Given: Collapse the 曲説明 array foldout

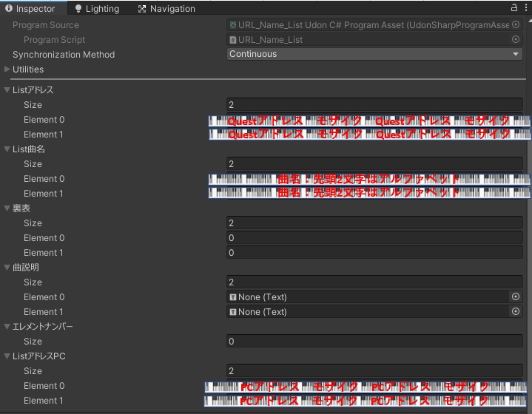Looking at the screenshot, I should 7,268.
